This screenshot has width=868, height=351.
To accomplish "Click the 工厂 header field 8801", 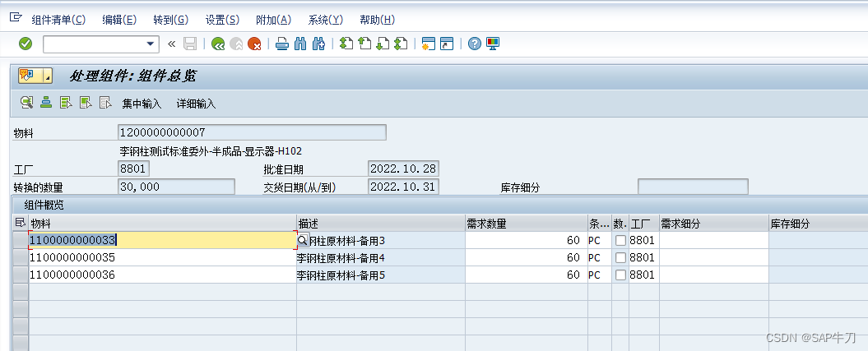I will pos(133,168).
